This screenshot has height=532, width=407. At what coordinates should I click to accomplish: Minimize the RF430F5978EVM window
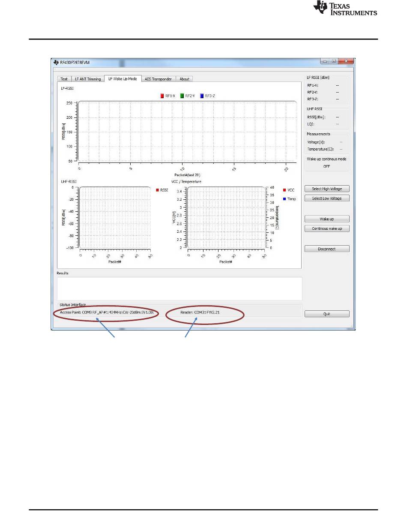pyautogui.click(x=326, y=62)
